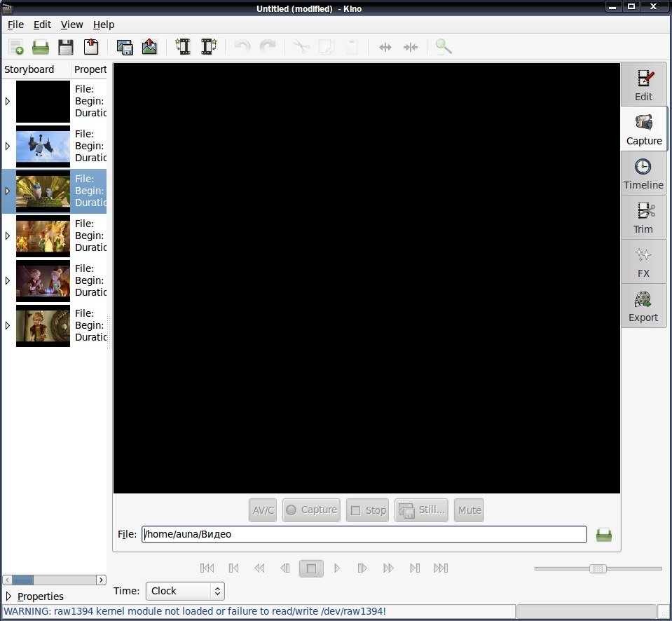
Task: Click the Save As toolbar icon
Action: [x=91, y=47]
